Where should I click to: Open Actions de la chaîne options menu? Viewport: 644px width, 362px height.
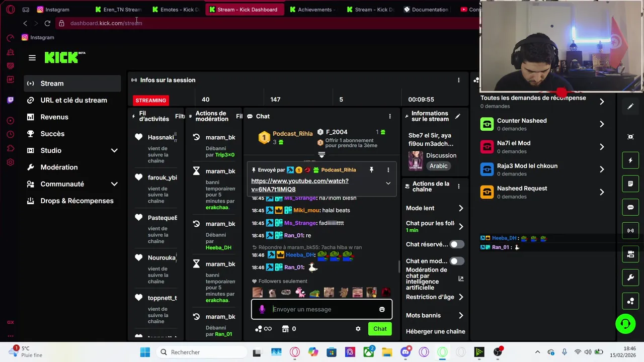pos(458,187)
